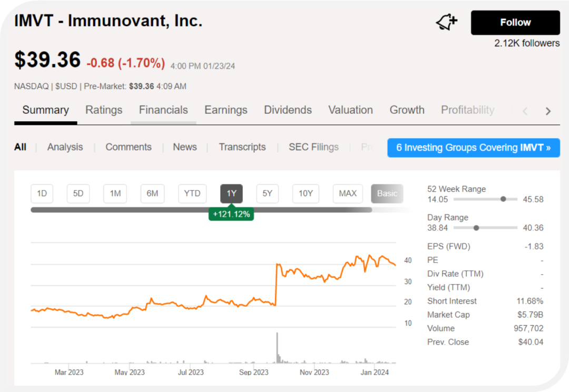Select the 1D chart range
Image resolution: width=569 pixels, height=392 pixels.
tap(42, 193)
